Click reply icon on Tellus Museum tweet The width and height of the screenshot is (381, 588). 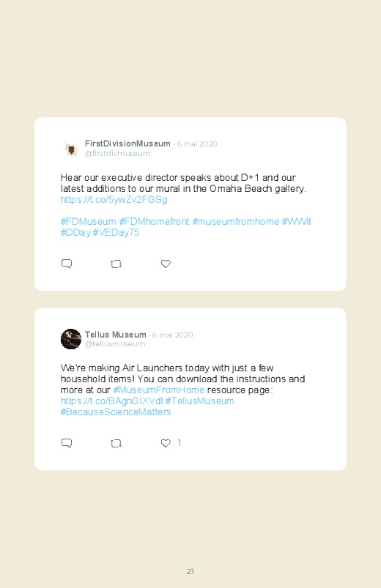click(x=67, y=443)
